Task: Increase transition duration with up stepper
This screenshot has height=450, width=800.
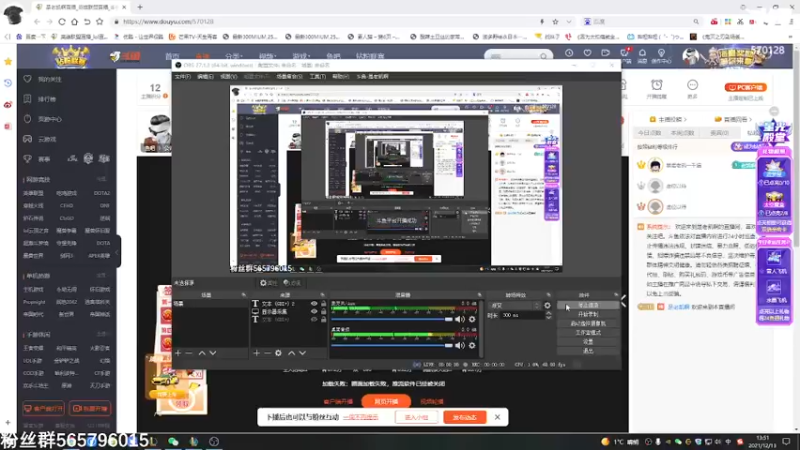Action: click(548, 313)
